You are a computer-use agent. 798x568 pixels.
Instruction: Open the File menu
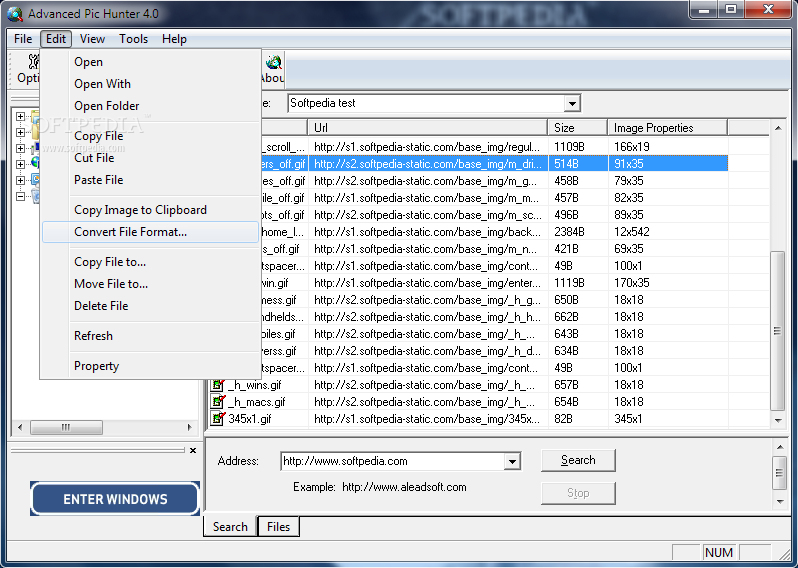23,39
